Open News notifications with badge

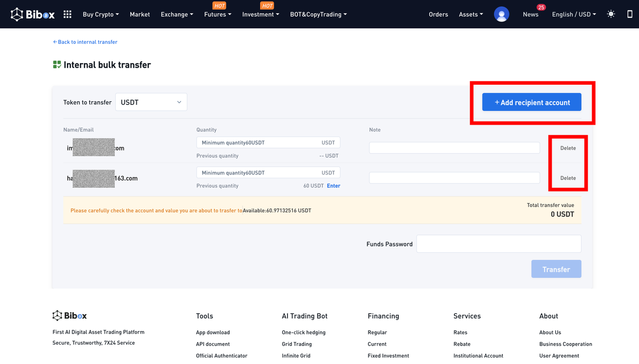[x=531, y=14]
